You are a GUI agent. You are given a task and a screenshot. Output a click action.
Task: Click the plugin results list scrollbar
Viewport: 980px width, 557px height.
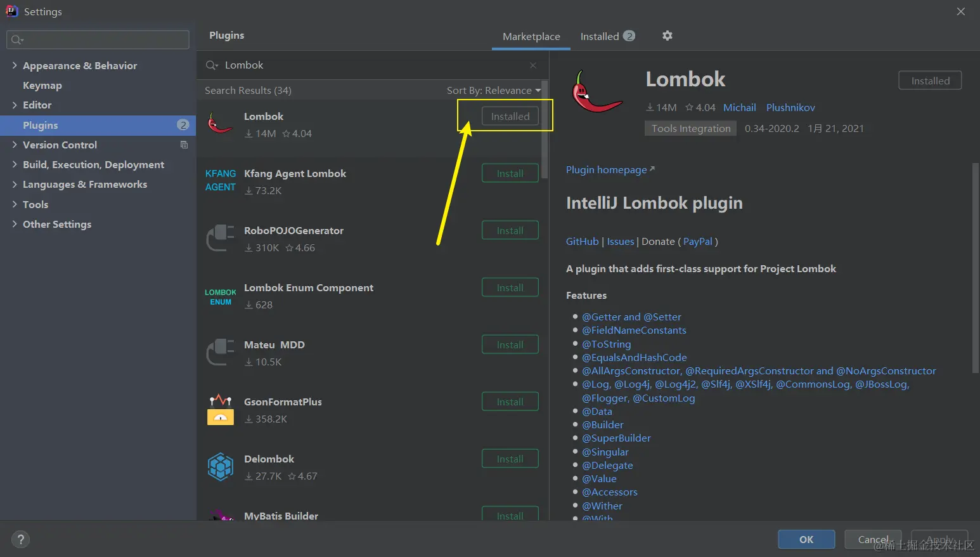544,130
